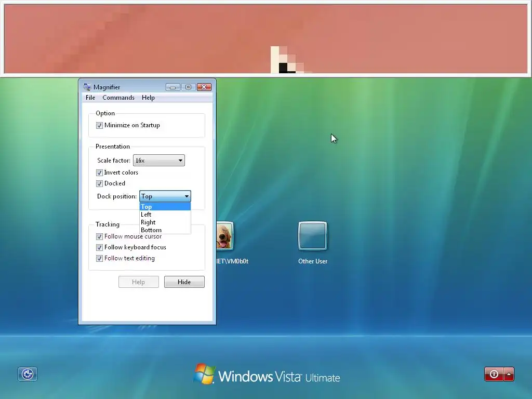Choose Bottom in dock position list
Image resolution: width=532 pixels, height=399 pixels.
pos(165,230)
